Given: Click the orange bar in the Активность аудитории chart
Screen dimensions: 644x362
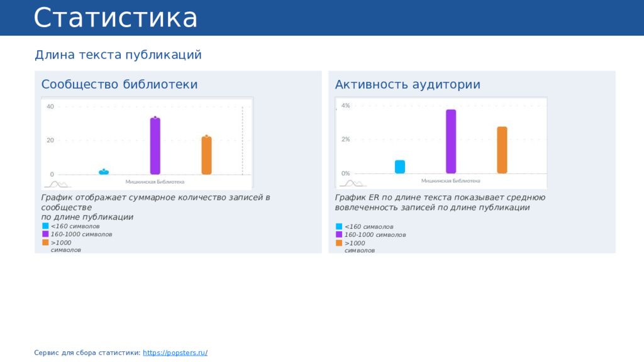Looking at the screenshot, I should point(502,150).
